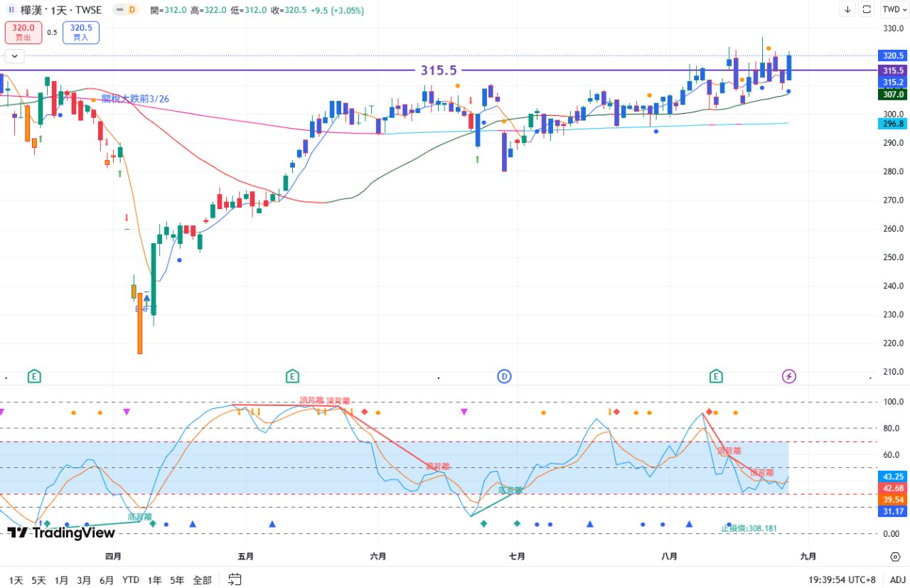Click the fullscreen chart icon
910x588 pixels.
pos(867,9)
